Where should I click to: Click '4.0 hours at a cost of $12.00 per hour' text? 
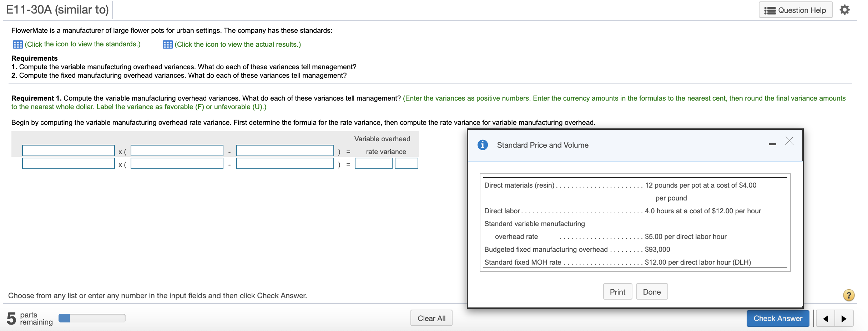coord(703,211)
